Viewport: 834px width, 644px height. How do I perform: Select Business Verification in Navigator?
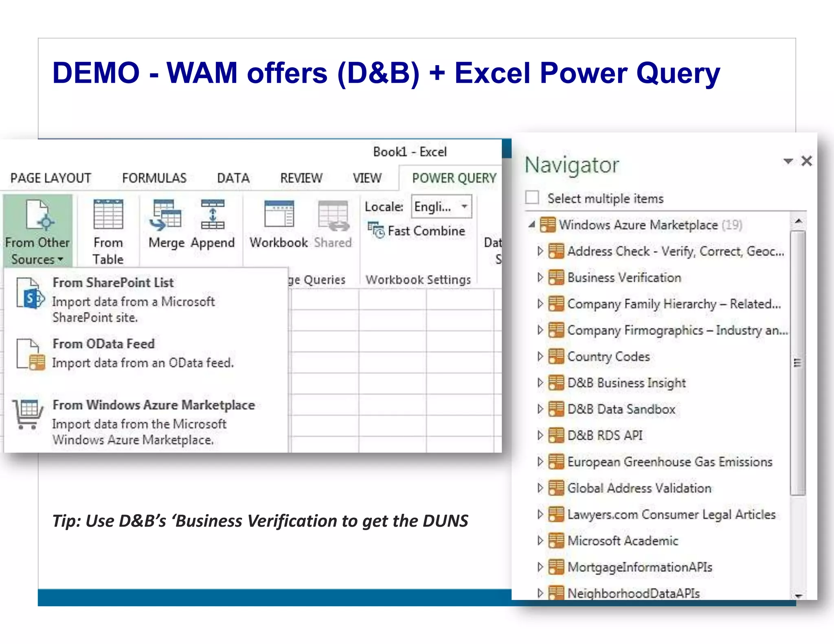[x=624, y=278]
